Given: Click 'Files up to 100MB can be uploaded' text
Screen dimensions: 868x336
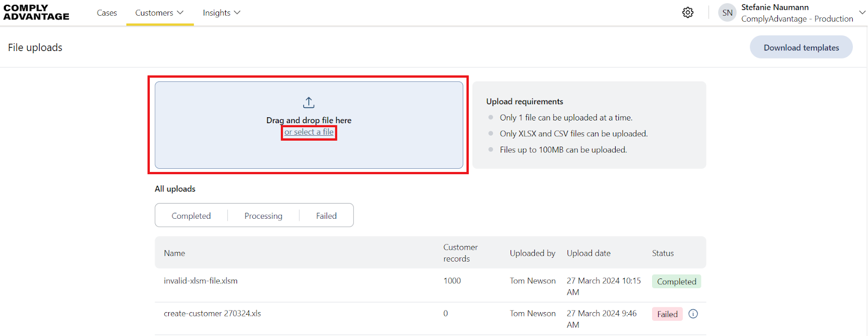Looking at the screenshot, I should (x=563, y=150).
